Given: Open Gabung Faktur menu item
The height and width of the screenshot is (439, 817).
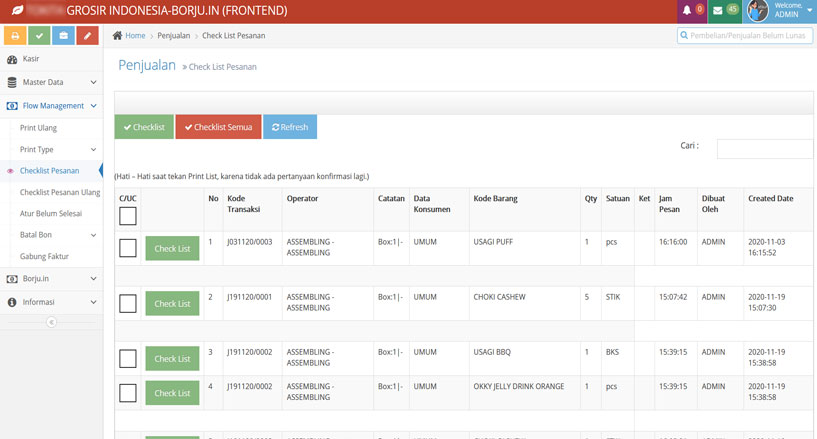Looking at the screenshot, I should pos(44,256).
